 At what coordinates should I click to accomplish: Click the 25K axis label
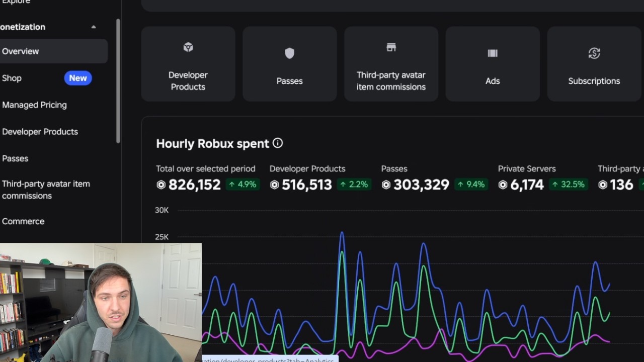pos(162,237)
